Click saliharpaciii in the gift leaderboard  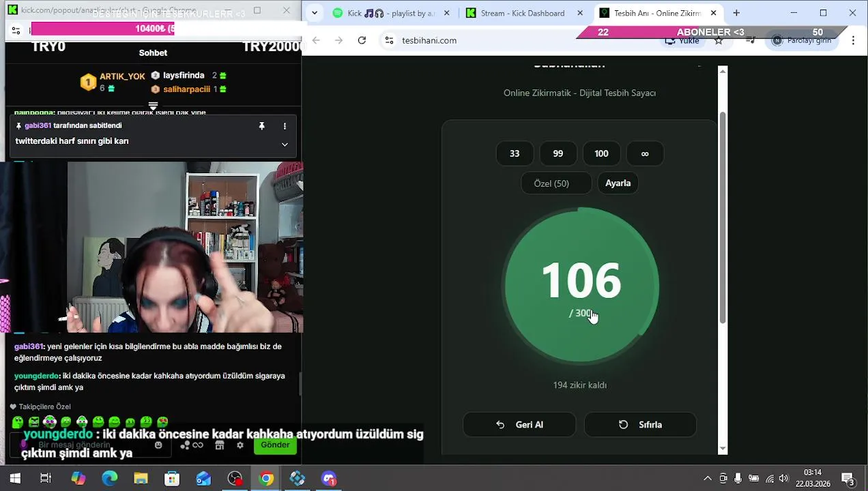pos(186,89)
